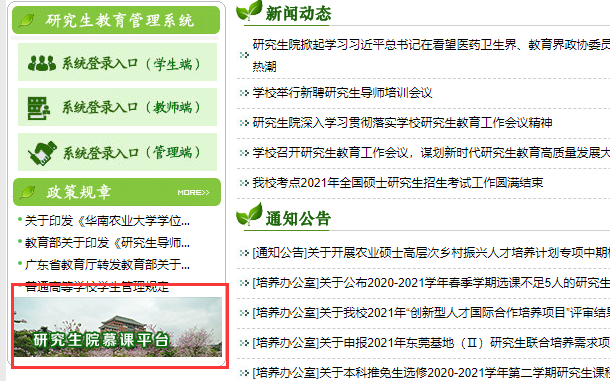Open 系统登录入口（管理端）

[117, 152]
